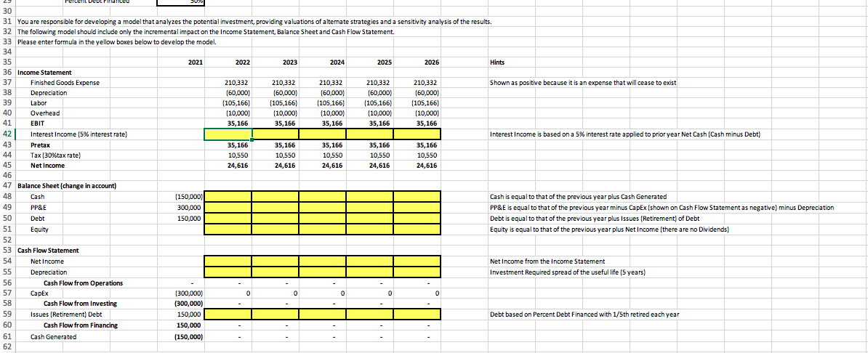Select the Interest Income cell for 2024
The width and height of the screenshot is (868, 353).
point(323,134)
